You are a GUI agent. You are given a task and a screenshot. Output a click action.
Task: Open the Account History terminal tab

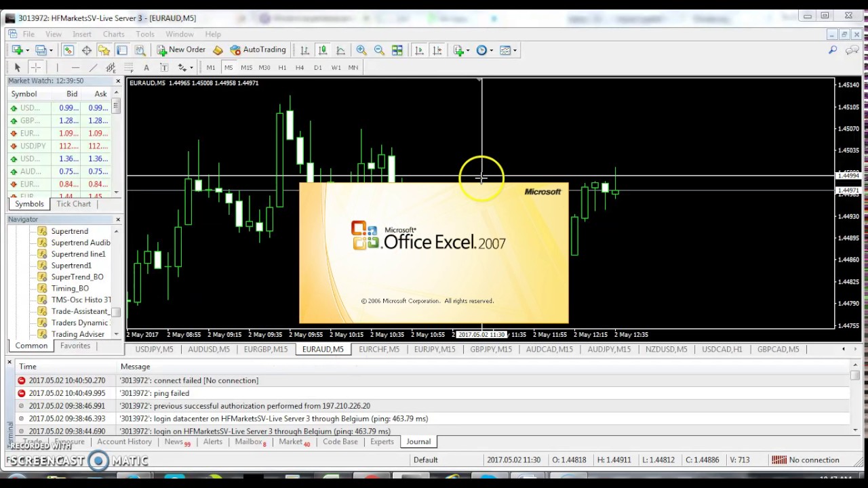point(124,442)
